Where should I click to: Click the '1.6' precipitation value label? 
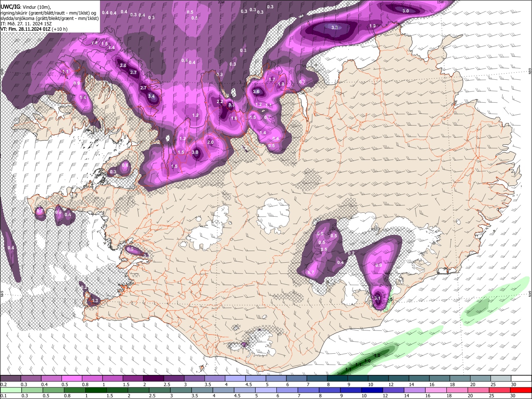pyautogui.click(x=234, y=118)
